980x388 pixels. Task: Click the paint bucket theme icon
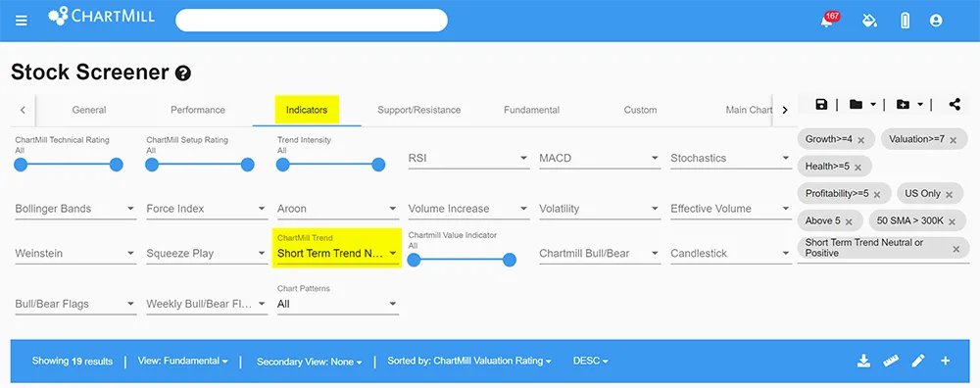pyautogui.click(x=868, y=21)
